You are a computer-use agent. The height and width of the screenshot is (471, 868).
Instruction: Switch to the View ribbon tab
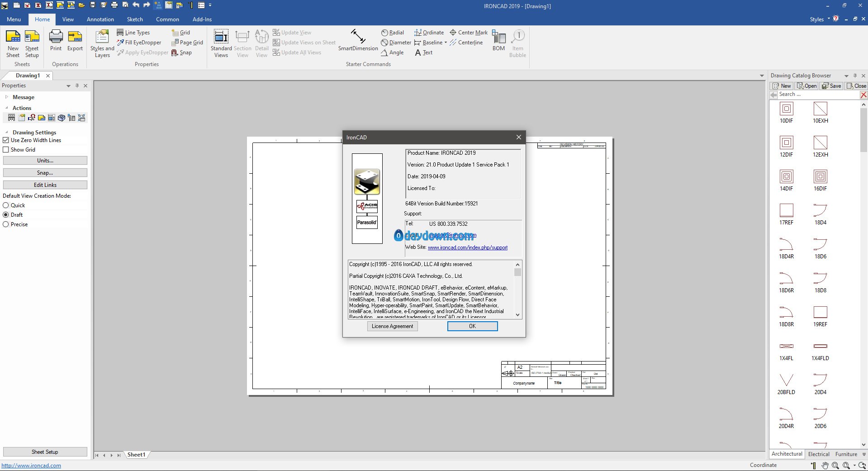(68, 19)
